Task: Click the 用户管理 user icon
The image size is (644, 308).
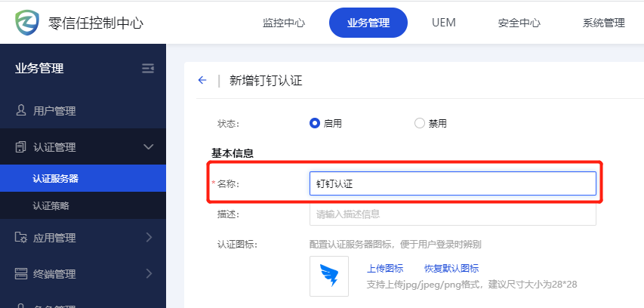Action: 21,111
